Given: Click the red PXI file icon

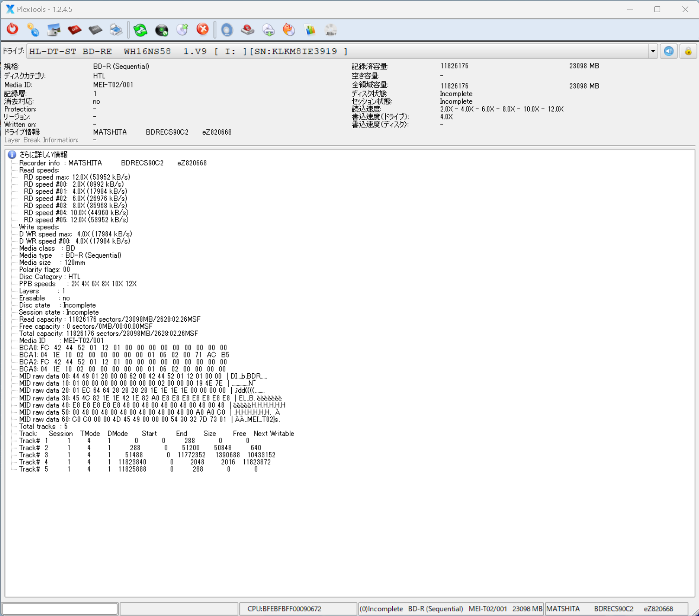Looking at the screenshot, I should (75, 30).
